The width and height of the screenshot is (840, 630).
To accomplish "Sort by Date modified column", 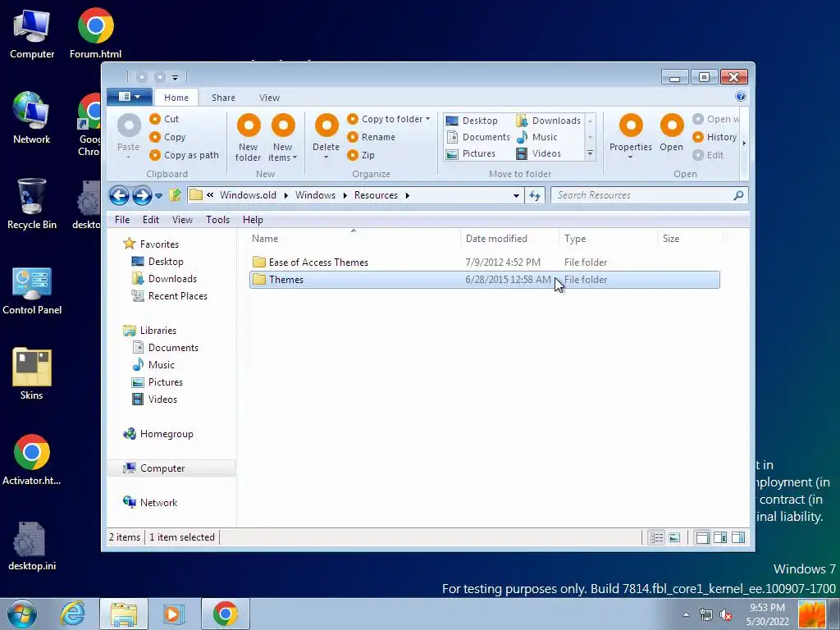I will click(509, 239).
